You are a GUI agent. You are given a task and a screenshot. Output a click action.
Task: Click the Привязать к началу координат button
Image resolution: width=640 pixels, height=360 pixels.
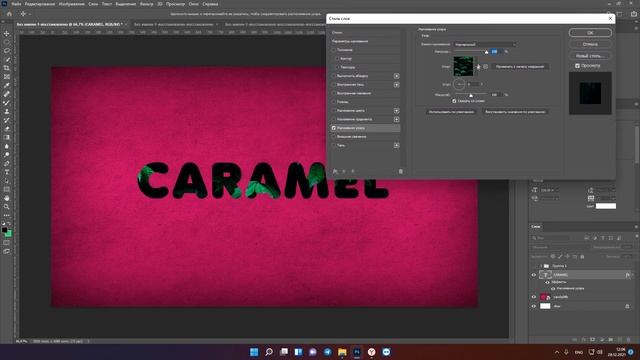[x=520, y=67]
